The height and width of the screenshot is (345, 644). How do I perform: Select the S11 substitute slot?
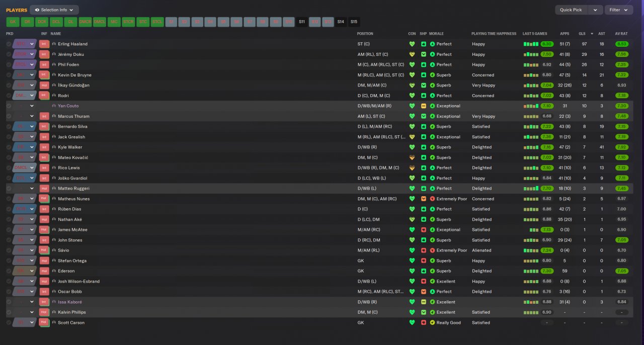pyautogui.click(x=301, y=22)
